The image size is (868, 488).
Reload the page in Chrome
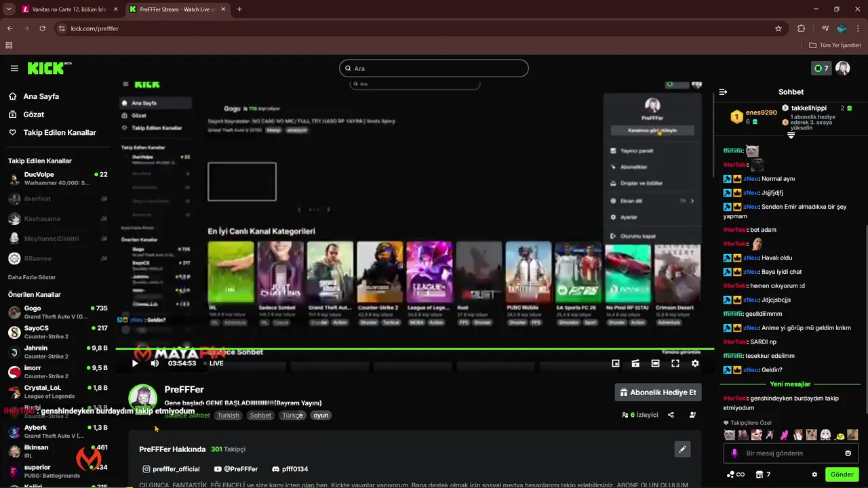43,28
